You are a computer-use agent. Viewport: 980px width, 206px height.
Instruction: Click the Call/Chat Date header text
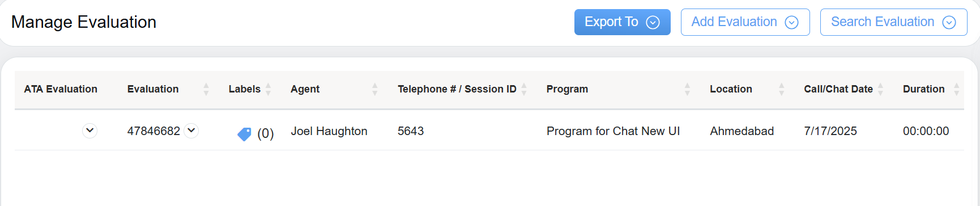coord(838,89)
